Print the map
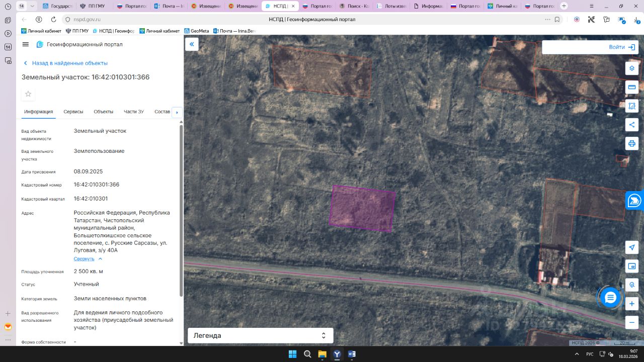Image resolution: width=644 pixels, height=362 pixels. point(632,143)
